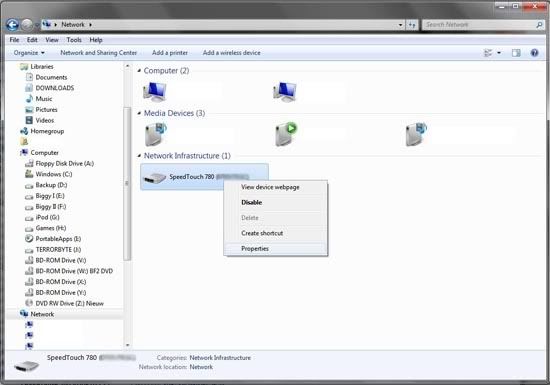Click the change view icon
Viewport: 550px width, 385px height.
point(488,53)
